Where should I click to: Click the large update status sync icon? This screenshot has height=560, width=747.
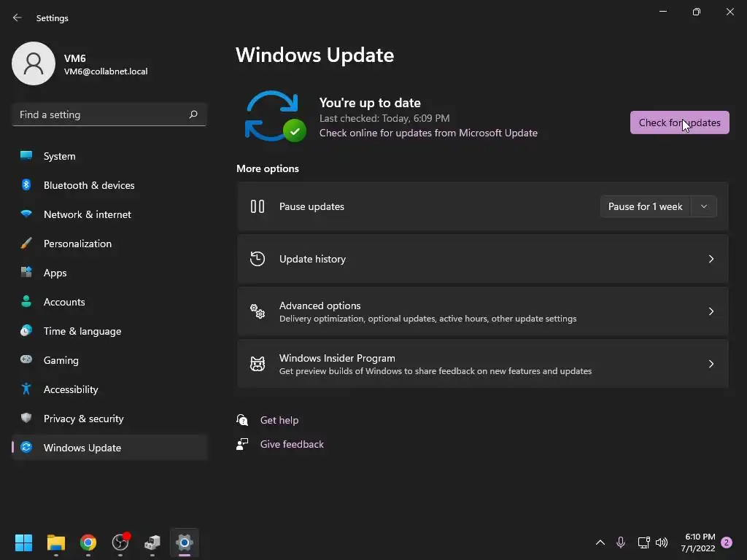pyautogui.click(x=275, y=116)
